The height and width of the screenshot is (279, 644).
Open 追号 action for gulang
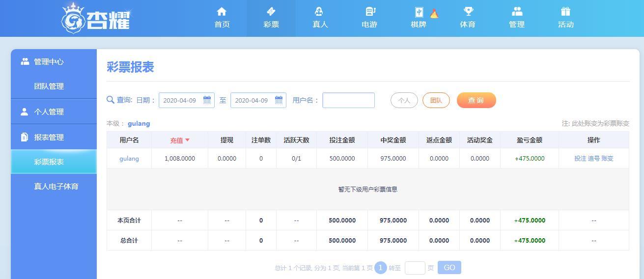click(x=594, y=158)
